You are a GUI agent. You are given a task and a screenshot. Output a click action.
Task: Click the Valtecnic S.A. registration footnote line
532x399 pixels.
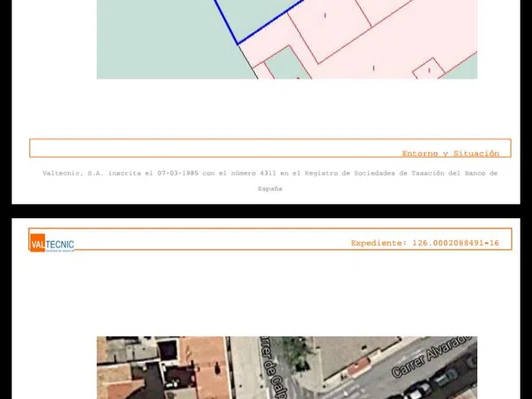click(270, 174)
